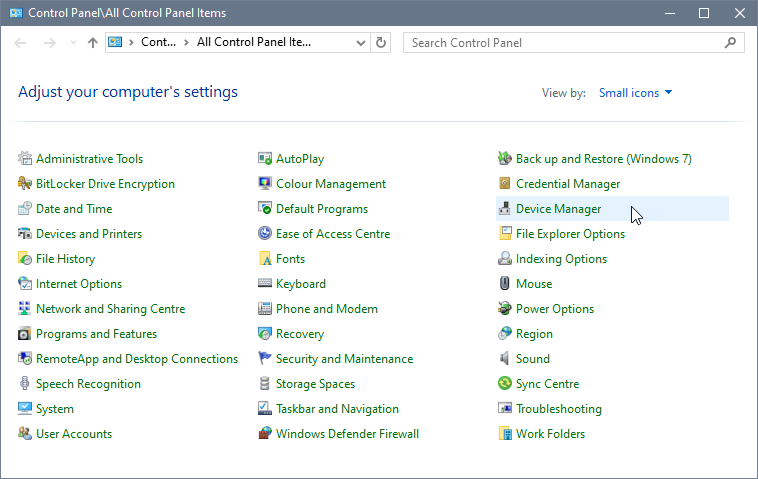Click the Mouse icon
This screenshot has width=758, height=479.
(505, 284)
